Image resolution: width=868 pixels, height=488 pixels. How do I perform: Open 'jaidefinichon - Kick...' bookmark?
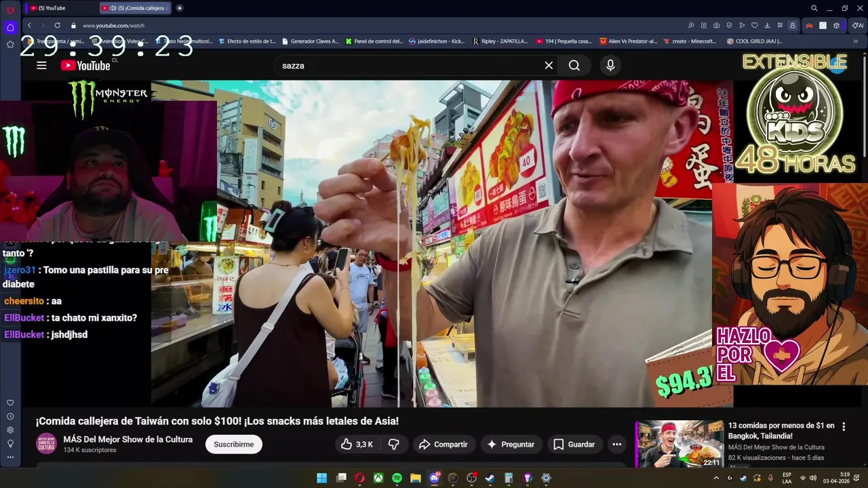tap(437, 41)
